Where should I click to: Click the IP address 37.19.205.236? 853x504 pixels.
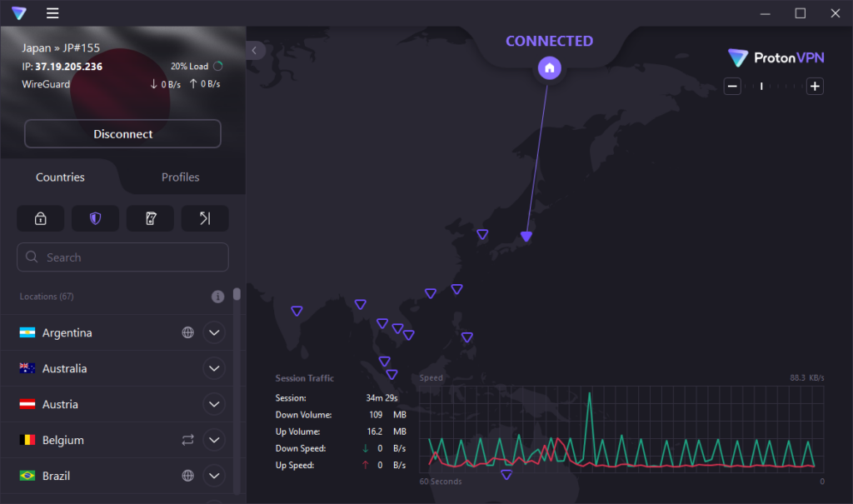68,67
